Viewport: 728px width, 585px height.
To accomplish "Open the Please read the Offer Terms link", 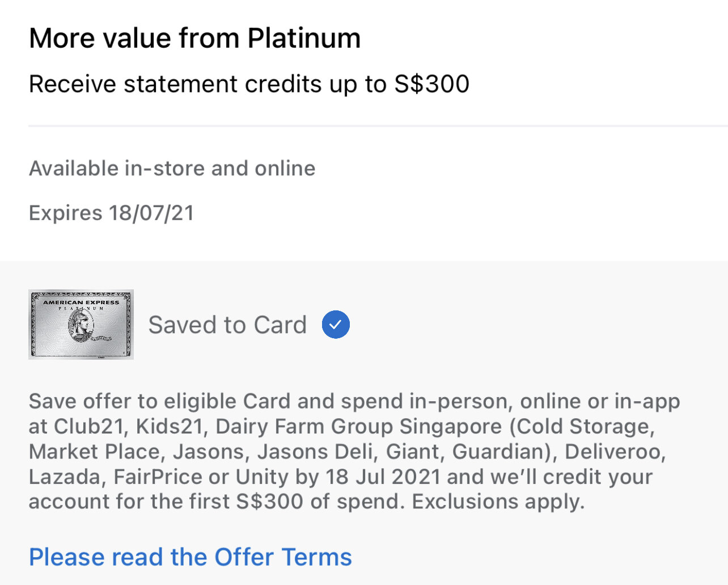I will pos(191,557).
